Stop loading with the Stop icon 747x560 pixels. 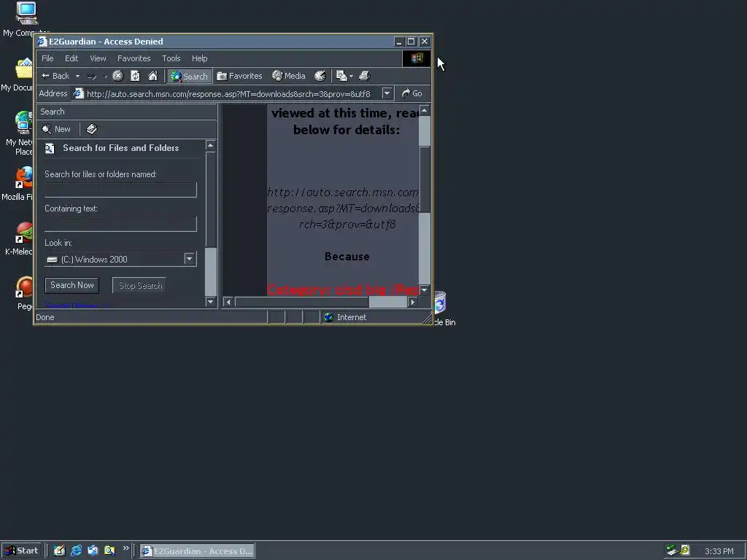[x=117, y=76]
